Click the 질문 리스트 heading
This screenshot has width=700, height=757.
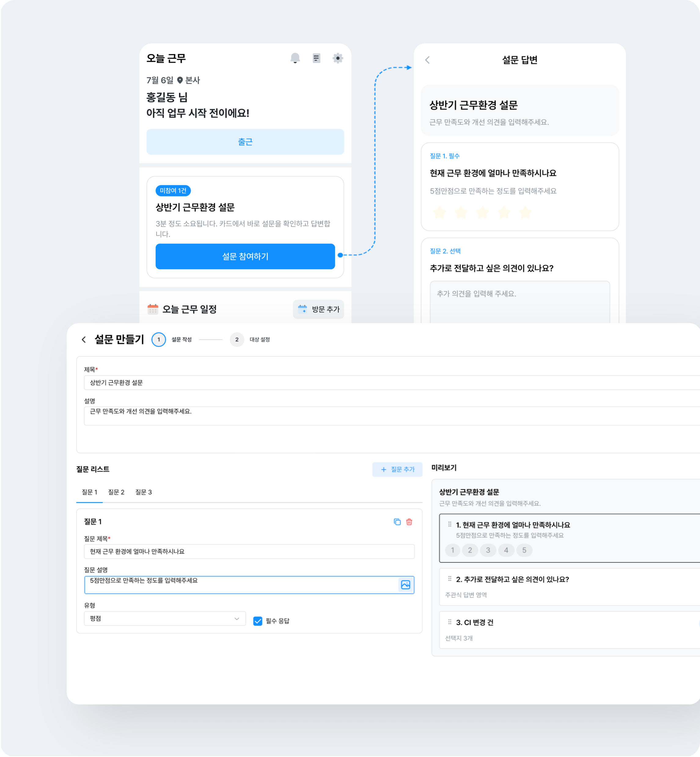(x=93, y=469)
